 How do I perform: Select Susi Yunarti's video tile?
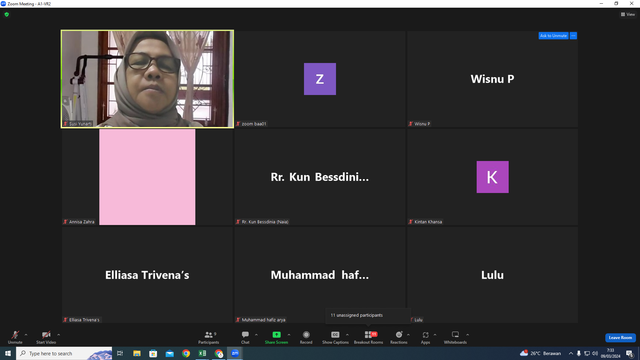click(x=147, y=79)
